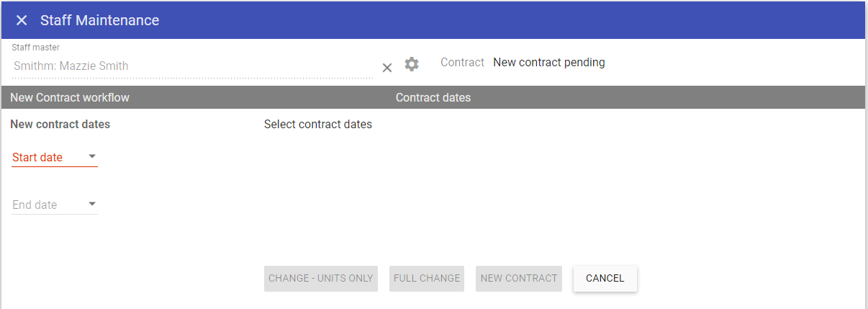
Task: Click the Select contract dates text
Action: coord(318,124)
